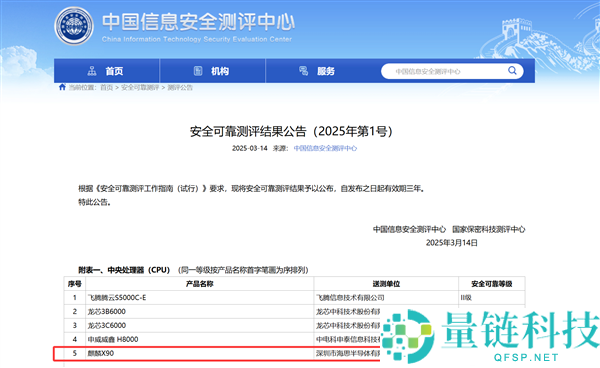600x368 pixels.
Task: Select the 飞腾信息技术有限公司 cell
Action: pyautogui.click(x=386, y=298)
